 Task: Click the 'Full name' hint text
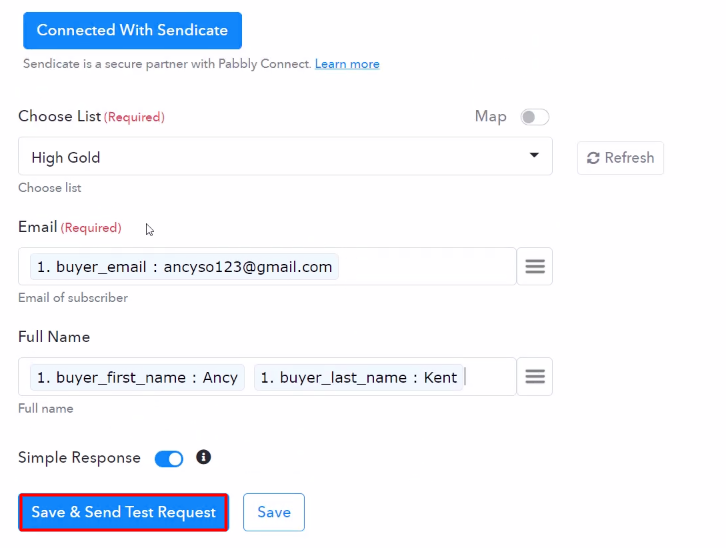(46, 409)
